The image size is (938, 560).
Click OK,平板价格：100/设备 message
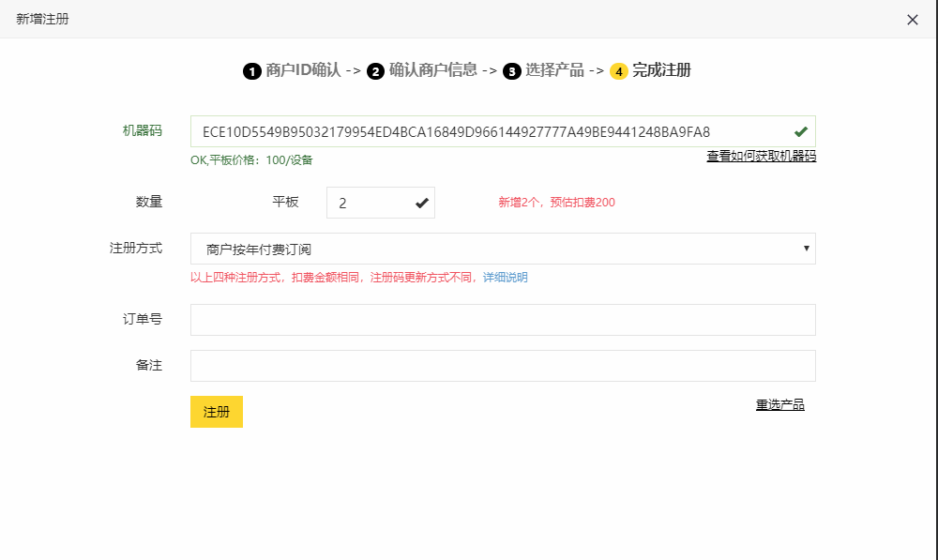[251, 160]
